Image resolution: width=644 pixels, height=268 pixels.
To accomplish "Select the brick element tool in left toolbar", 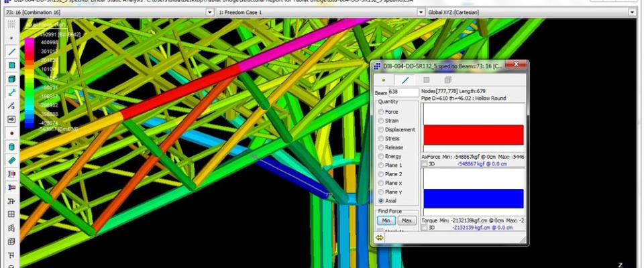I will pos(11,78).
